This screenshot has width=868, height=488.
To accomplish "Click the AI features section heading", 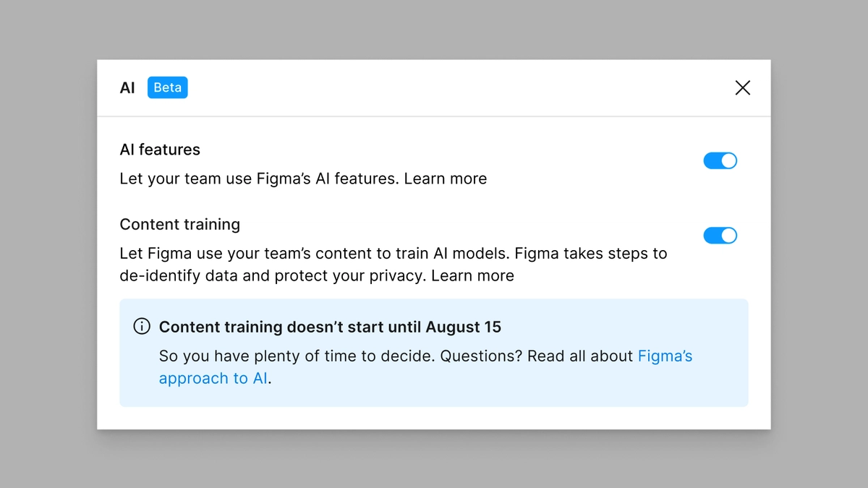I will pos(160,150).
